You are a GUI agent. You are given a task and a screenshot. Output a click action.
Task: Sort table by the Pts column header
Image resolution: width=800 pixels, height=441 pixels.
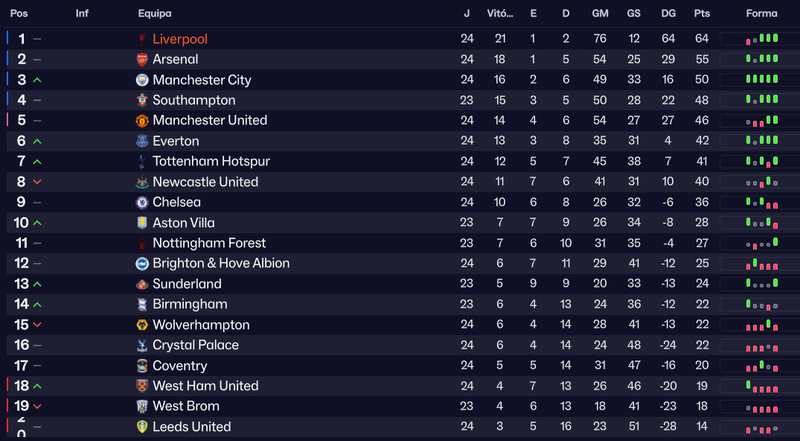click(x=702, y=14)
